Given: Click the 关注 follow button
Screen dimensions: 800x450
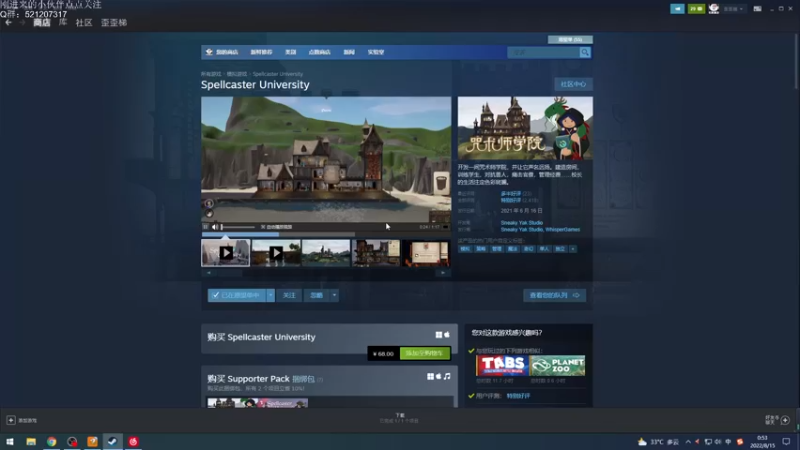Looking at the screenshot, I should [x=289, y=295].
